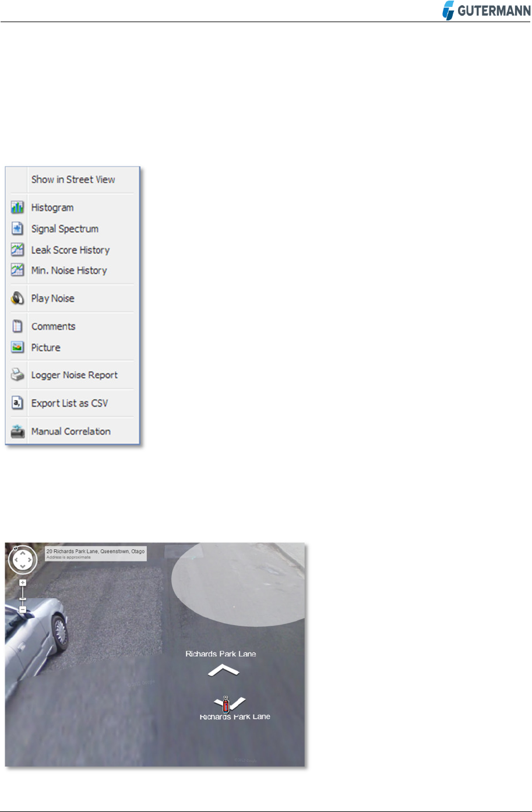This screenshot has width=532, height=812.
Task: Open the Histogram menu entry
Action: (52, 207)
